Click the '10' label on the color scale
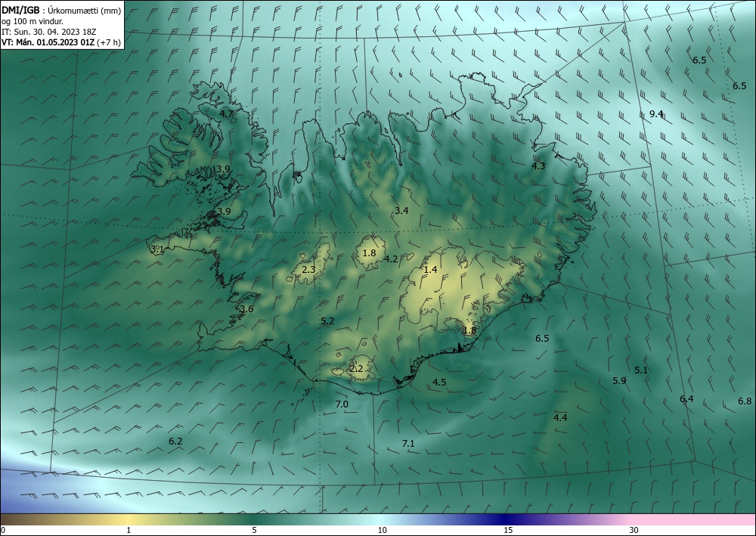Screen dimensions: 756x536 pyautogui.click(x=383, y=530)
